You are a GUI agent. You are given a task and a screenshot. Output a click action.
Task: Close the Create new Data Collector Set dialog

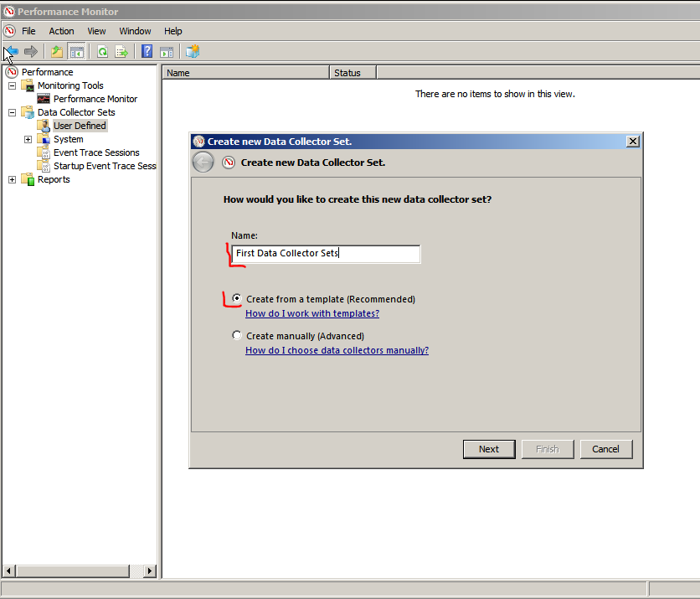tap(632, 142)
